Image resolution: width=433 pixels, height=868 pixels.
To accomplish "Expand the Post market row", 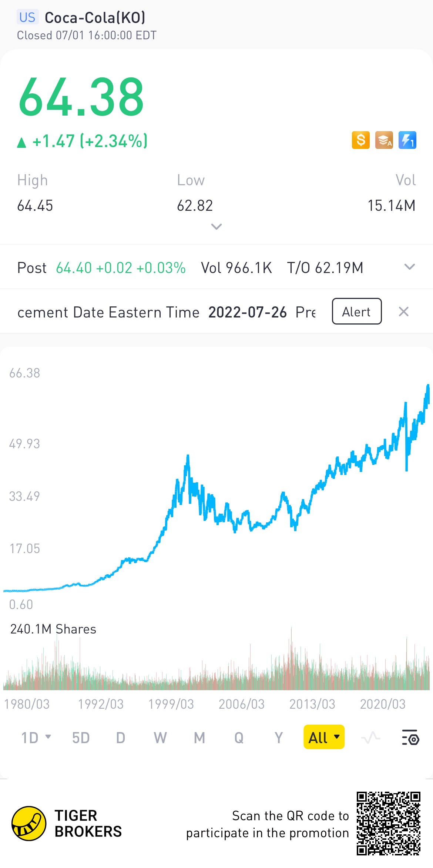I will pyautogui.click(x=409, y=267).
